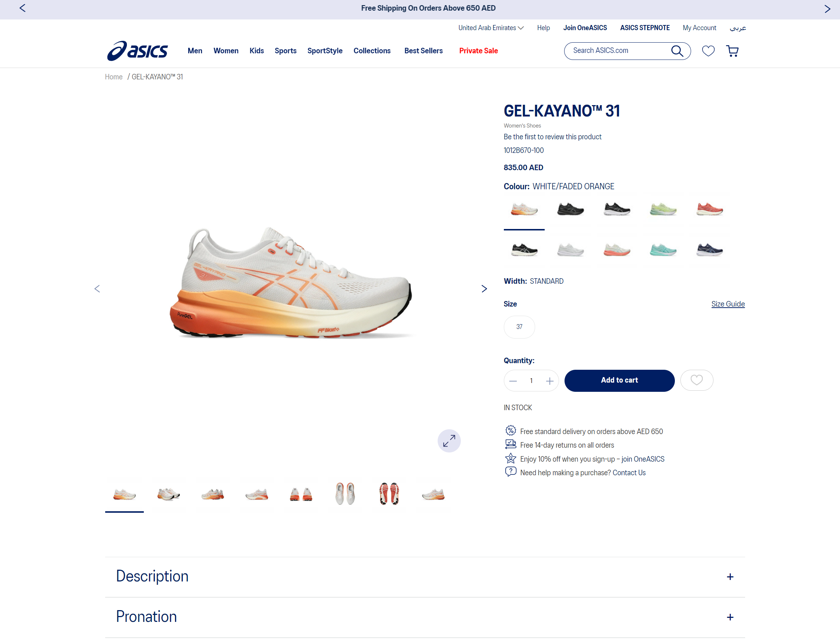Viewport: 840px width, 641px height.
Task: Show next product image arrow
Action: coord(484,289)
